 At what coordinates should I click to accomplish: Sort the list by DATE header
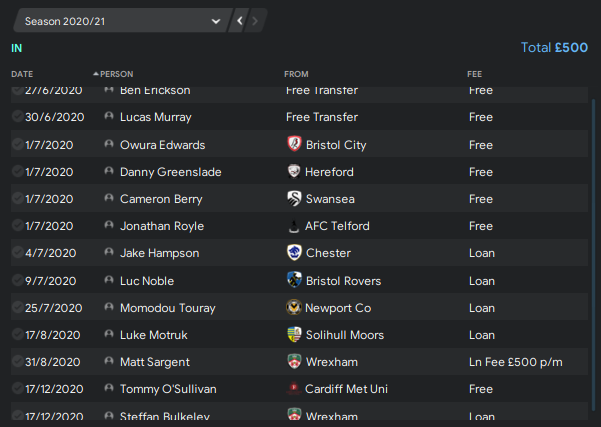point(22,74)
